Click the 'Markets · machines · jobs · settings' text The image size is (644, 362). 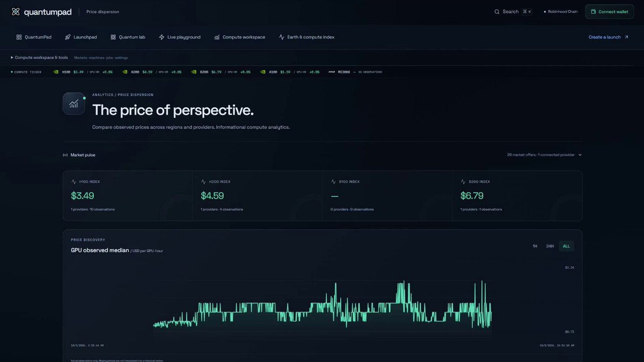tap(101, 57)
